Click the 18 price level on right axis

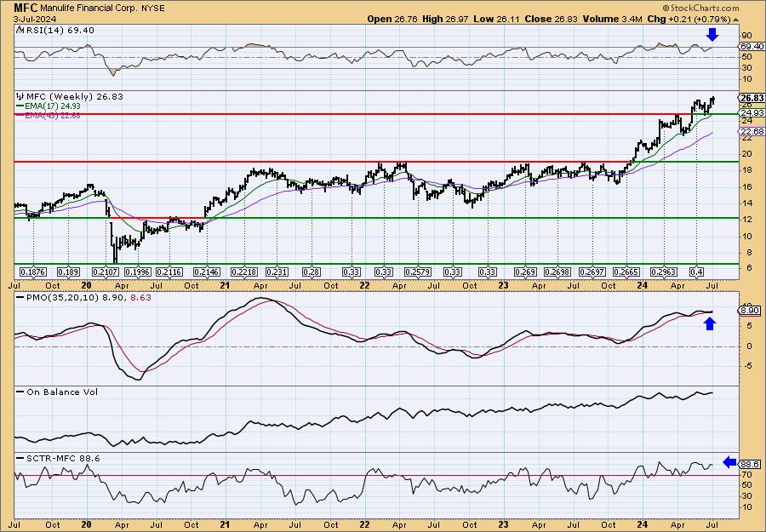click(746, 170)
